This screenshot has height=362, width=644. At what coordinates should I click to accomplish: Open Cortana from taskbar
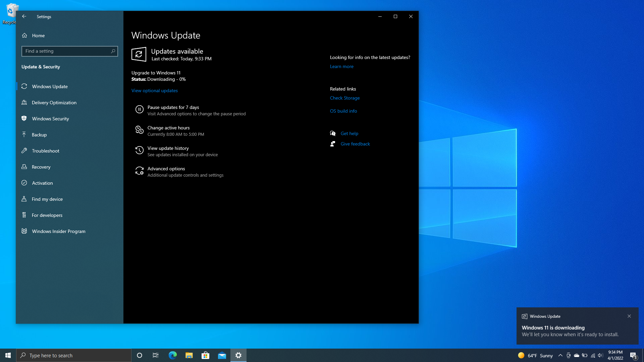tap(140, 355)
